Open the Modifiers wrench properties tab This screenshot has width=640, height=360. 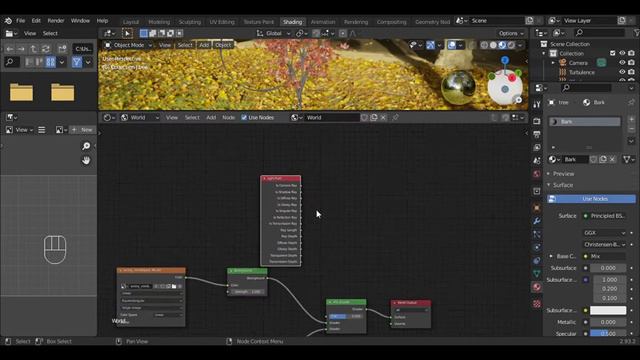[537, 221]
